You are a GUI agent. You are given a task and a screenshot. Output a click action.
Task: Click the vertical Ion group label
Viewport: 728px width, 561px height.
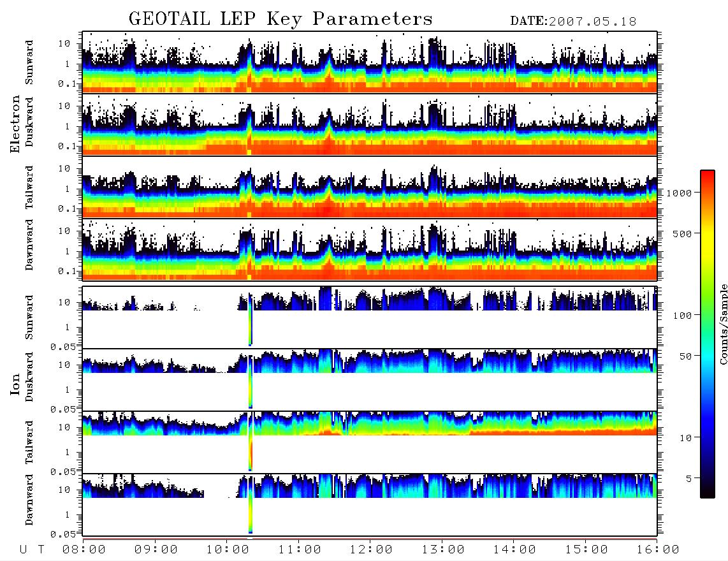15,384
